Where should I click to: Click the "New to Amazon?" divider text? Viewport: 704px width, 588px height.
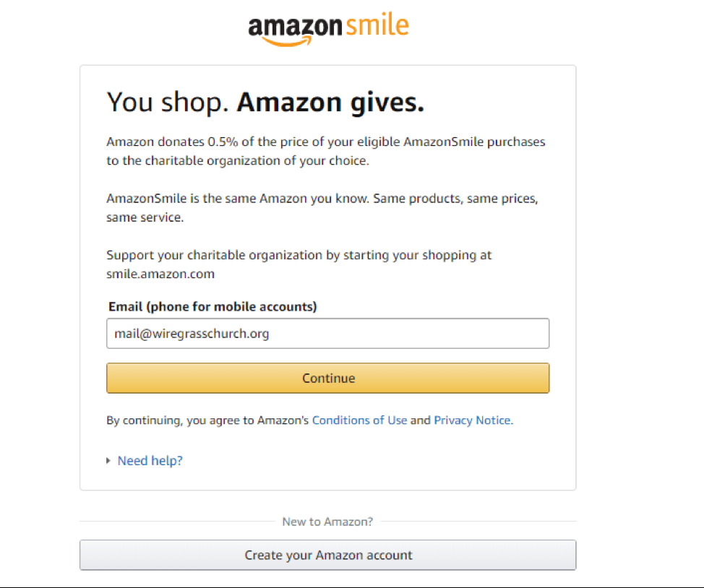327,522
